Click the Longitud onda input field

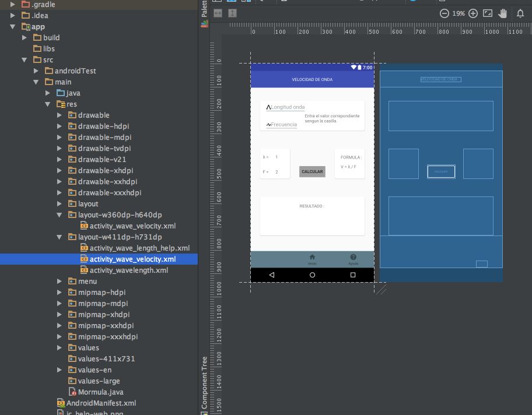(285, 107)
